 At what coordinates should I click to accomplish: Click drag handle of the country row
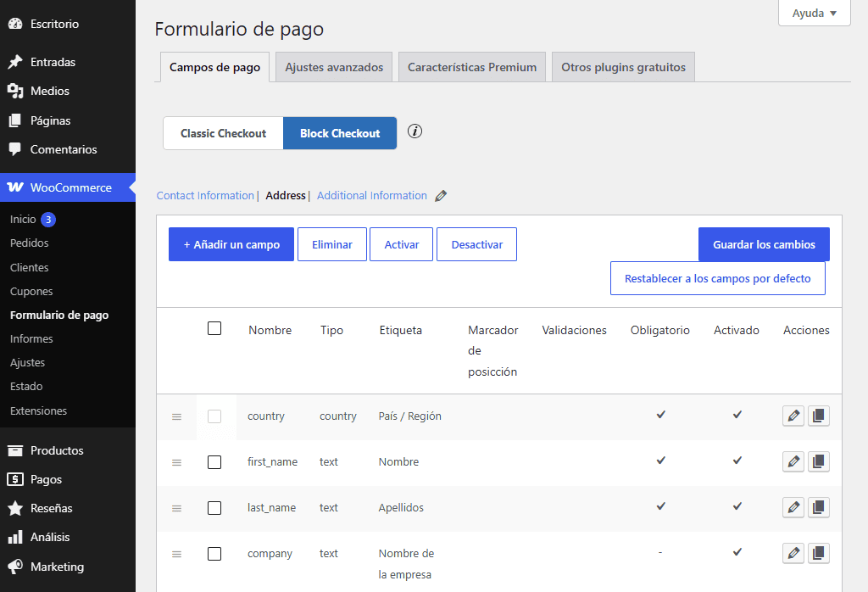click(176, 416)
